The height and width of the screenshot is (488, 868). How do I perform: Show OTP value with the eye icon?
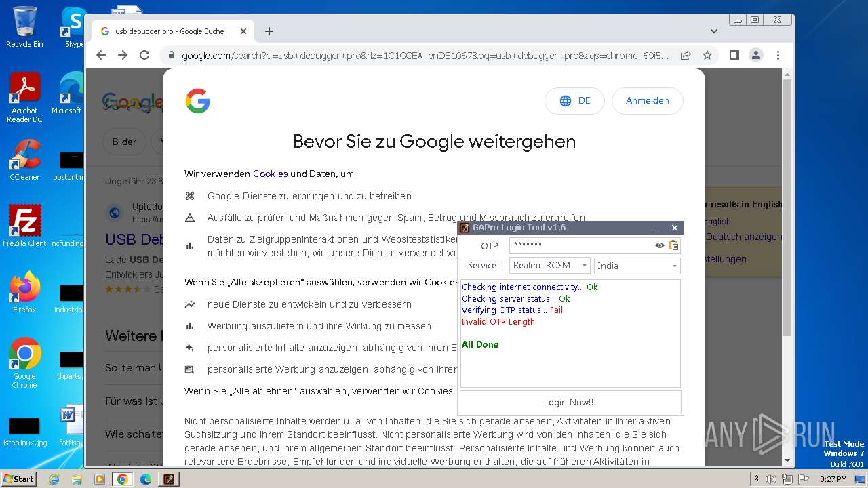(x=659, y=245)
